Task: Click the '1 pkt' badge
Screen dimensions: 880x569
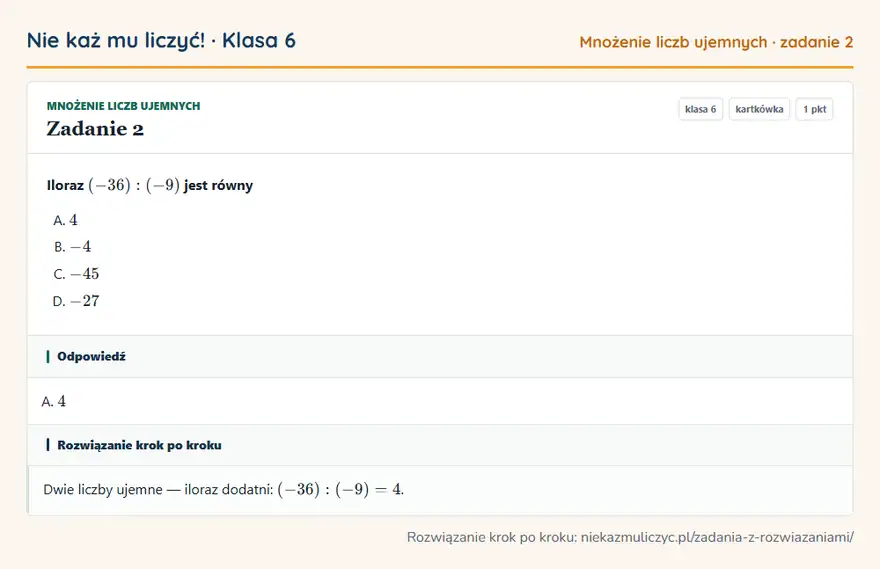Action: coord(814,109)
